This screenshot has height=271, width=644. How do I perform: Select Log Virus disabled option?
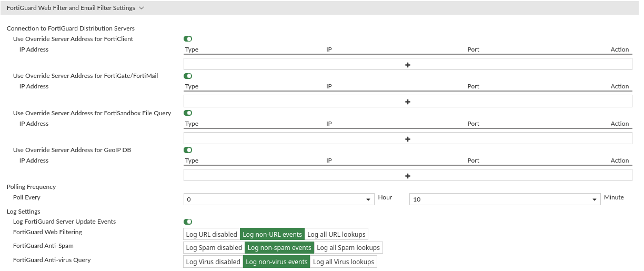[213, 262]
